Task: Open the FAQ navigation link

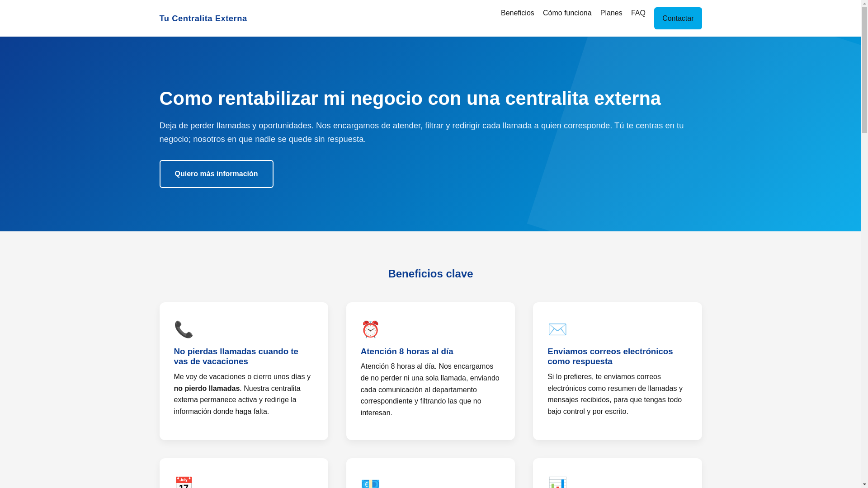Action: [638, 13]
